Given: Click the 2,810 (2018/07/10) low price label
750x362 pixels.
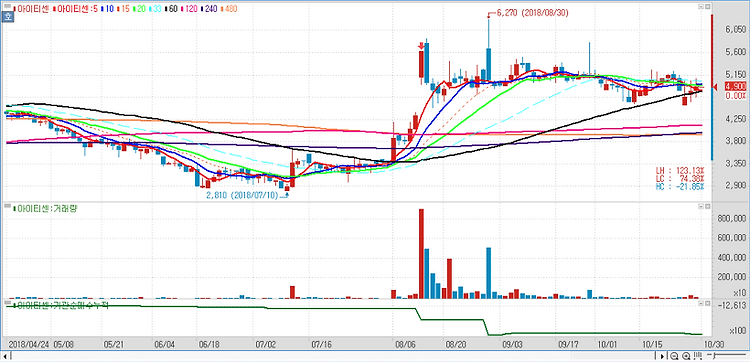Looking at the screenshot, I should [241, 196].
